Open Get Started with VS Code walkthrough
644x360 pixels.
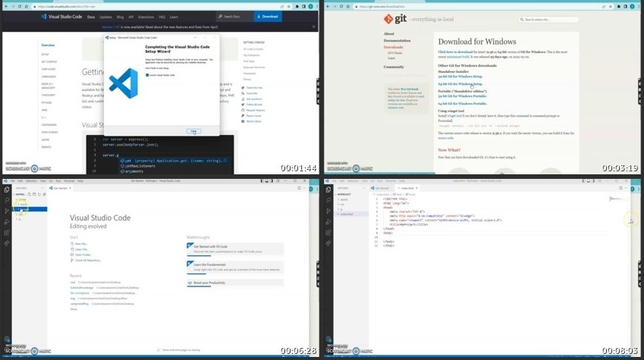click(x=235, y=249)
